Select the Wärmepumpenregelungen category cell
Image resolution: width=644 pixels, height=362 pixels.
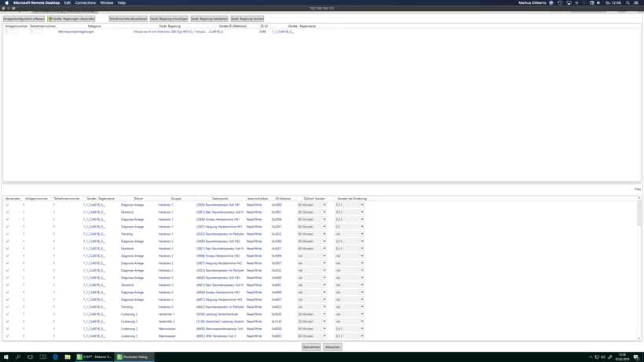click(76, 31)
